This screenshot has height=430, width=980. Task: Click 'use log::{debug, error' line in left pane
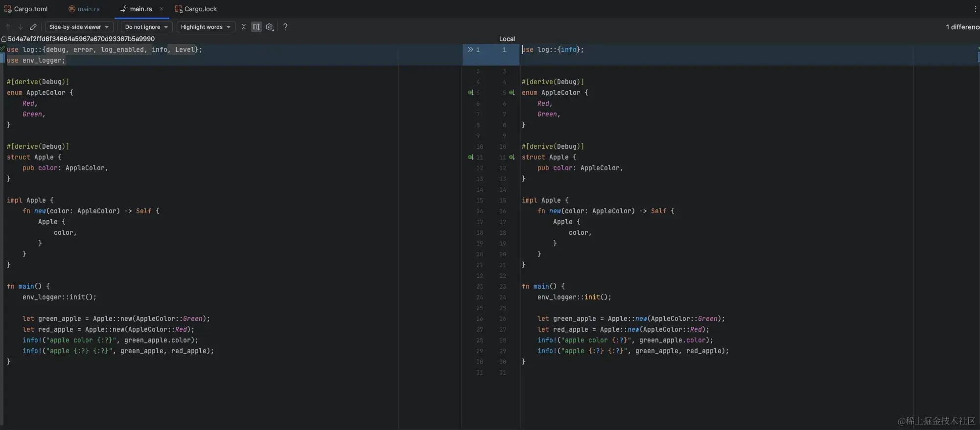pyautogui.click(x=104, y=49)
